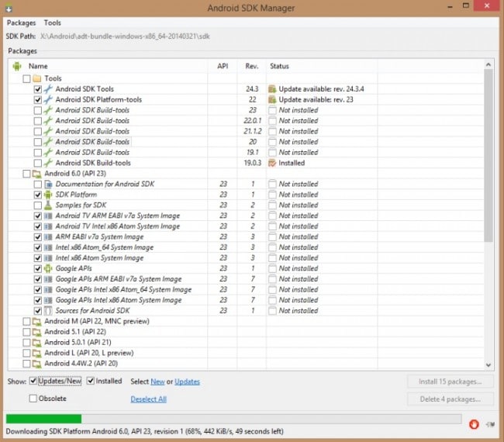504x442 pixels.
Task: Click the scrollbar down arrow
Action: [488, 365]
